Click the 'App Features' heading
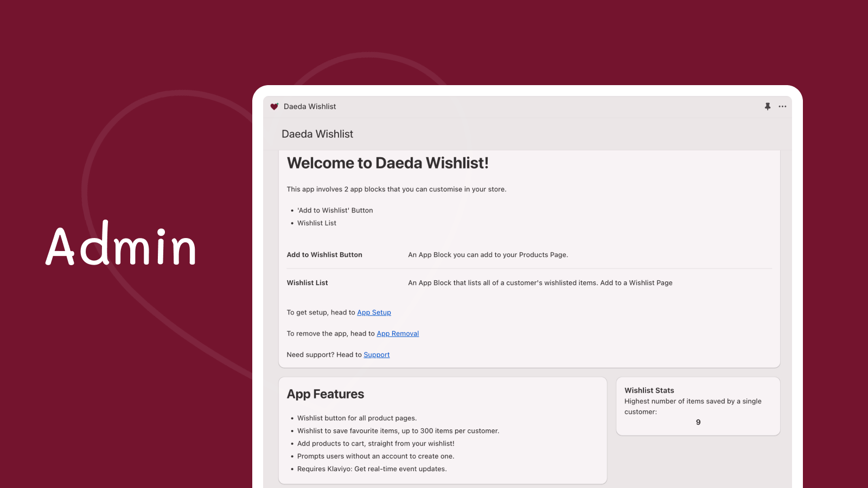 [325, 394]
